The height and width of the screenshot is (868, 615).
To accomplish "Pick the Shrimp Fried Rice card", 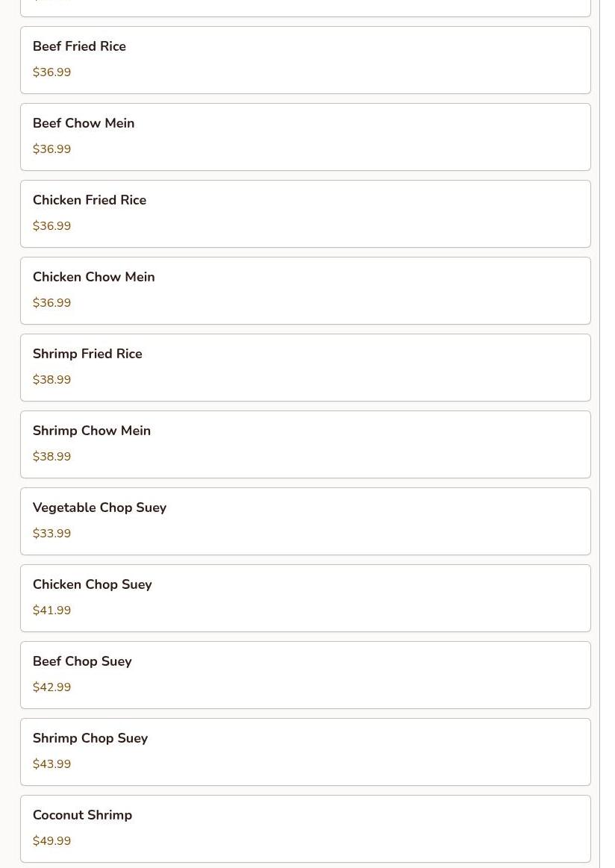I will (305, 367).
